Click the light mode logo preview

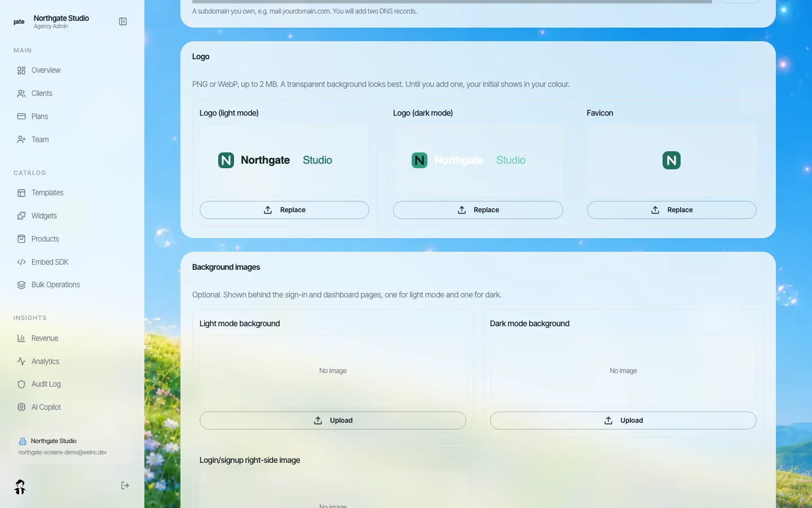pos(284,160)
